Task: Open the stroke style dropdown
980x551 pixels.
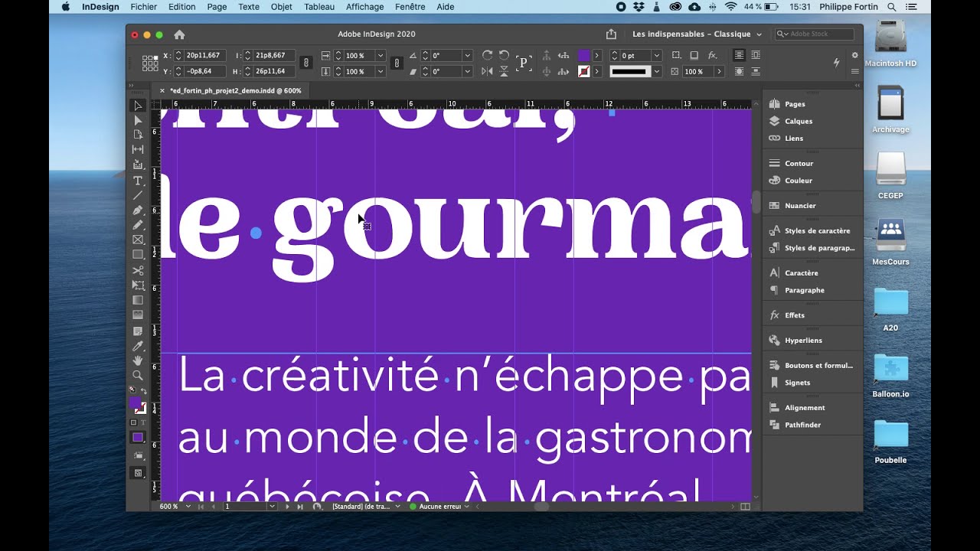Action: [657, 71]
